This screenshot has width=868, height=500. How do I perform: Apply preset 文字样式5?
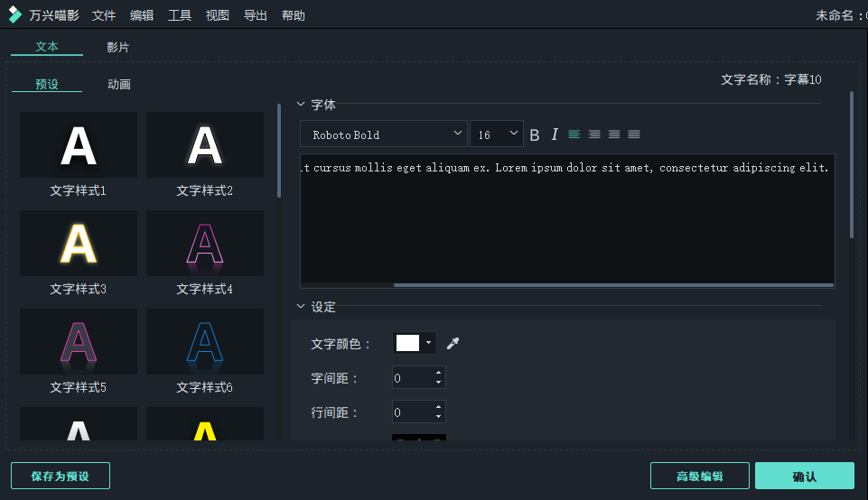pyautogui.click(x=79, y=341)
